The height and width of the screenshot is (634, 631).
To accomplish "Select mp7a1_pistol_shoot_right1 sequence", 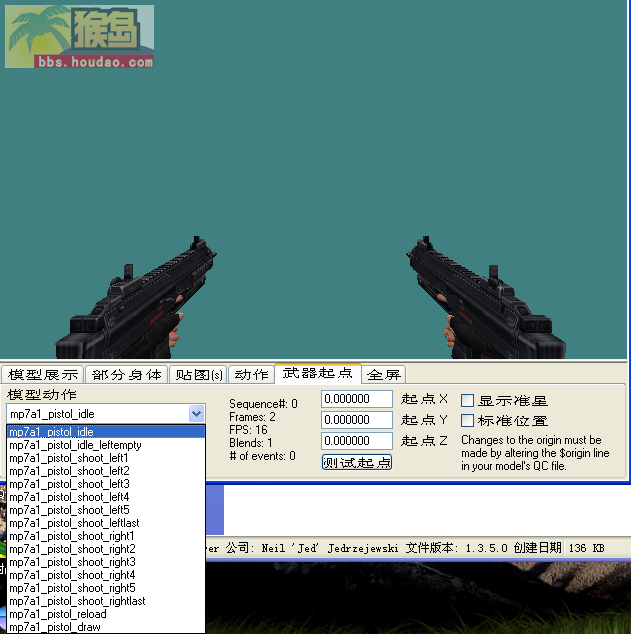I will pyautogui.click(x=106, y=536).
